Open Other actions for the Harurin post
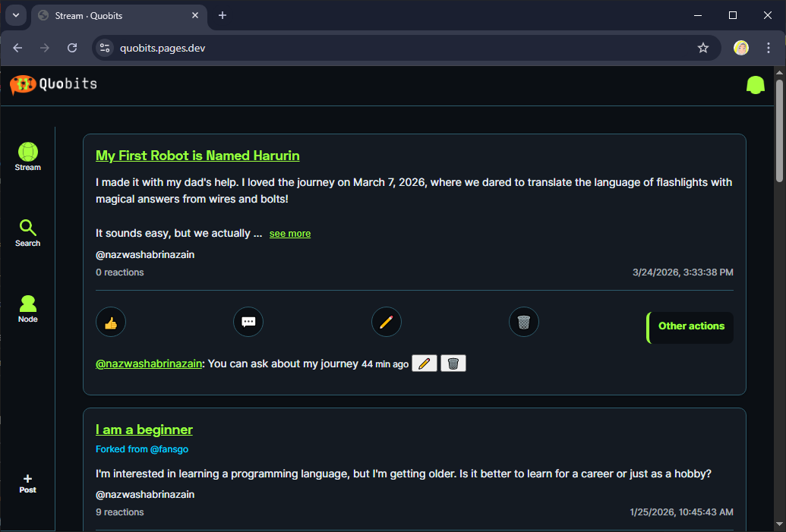 (x=690, y=328)
